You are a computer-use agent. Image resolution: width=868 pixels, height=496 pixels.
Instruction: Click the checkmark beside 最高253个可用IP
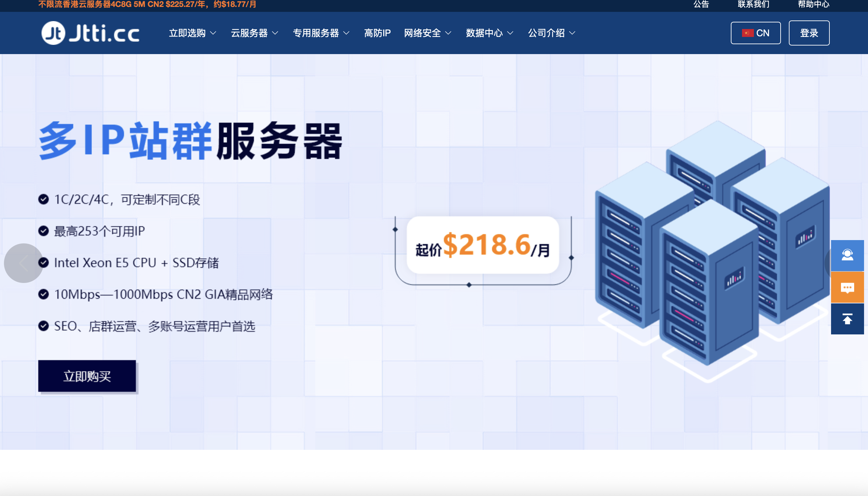pyautogui.click(x=43, y=231)
